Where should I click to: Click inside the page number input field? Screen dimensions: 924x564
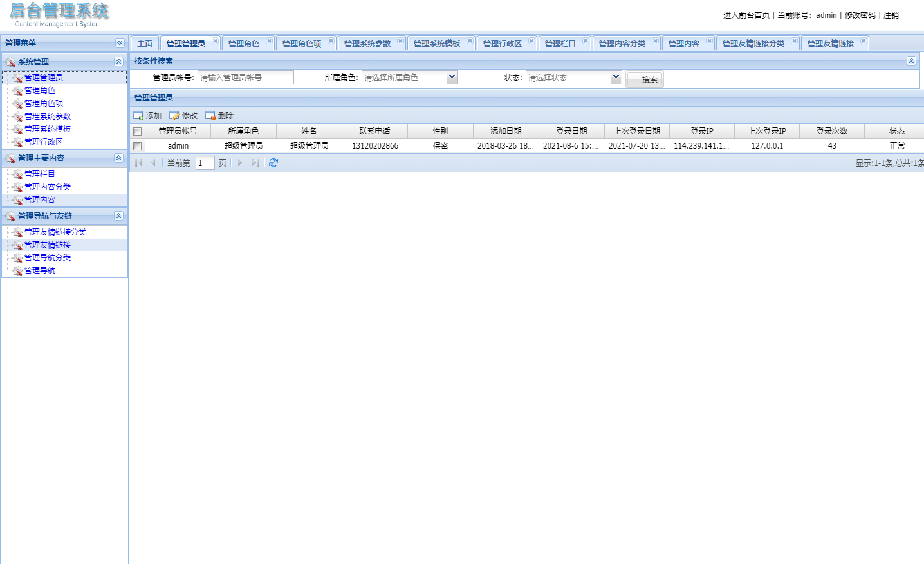205,163
